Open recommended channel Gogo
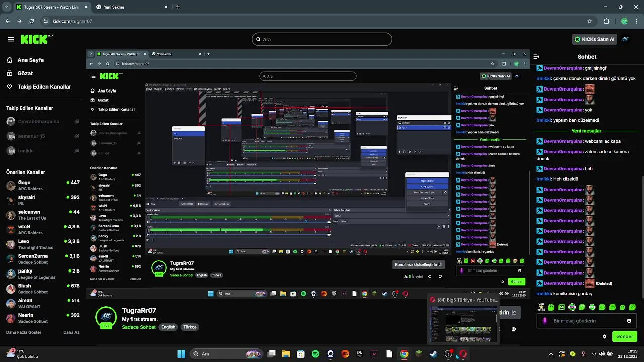Screen dimensions: 644x362 [x=43, y=185]
